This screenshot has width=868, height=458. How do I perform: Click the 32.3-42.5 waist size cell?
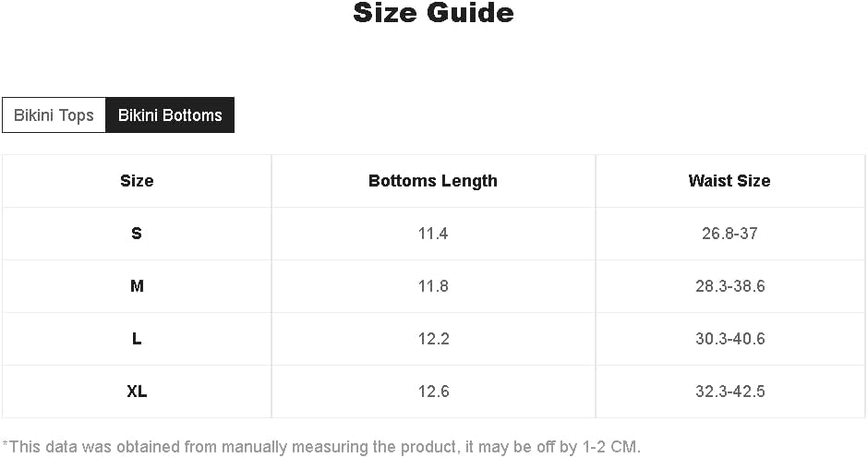click(729, 392)
